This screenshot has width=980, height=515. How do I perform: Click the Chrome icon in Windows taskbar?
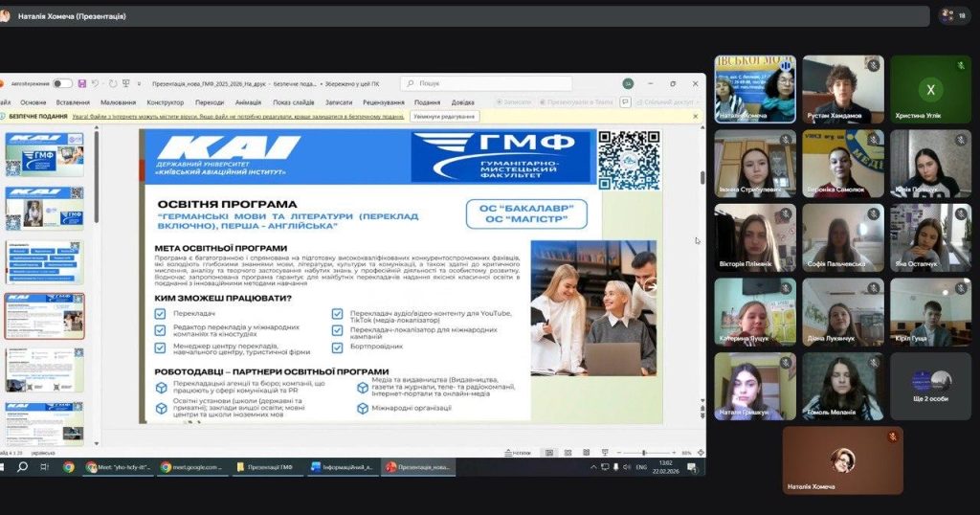pos(68,467)
